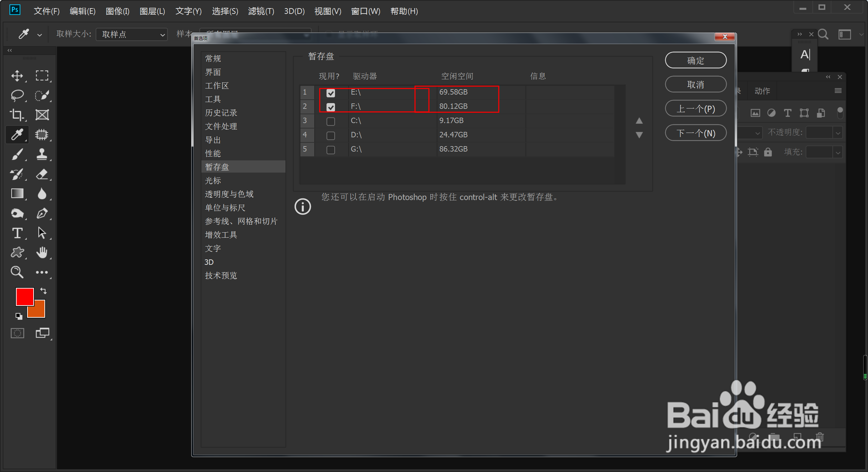Select the Hand tool
Image resolution: width=868 pixels, height=472 pixels.
pos(42,253)
